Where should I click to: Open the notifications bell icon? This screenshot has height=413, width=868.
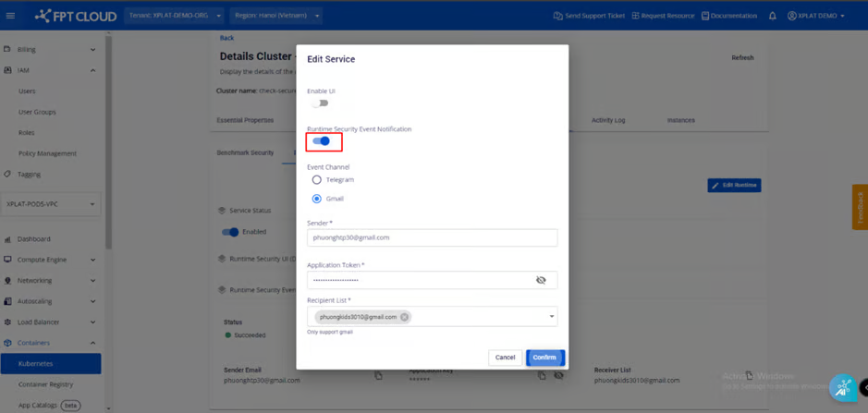(x=772, y=16)
